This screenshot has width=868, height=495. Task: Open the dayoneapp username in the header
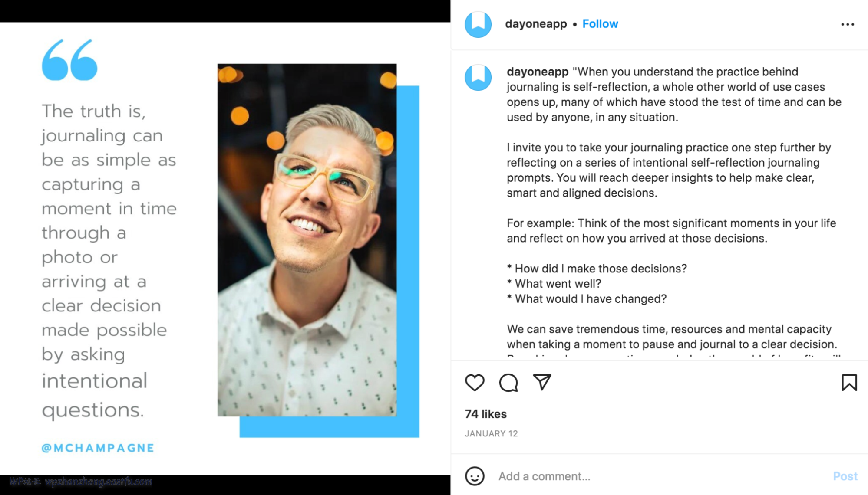coord(535,24)
